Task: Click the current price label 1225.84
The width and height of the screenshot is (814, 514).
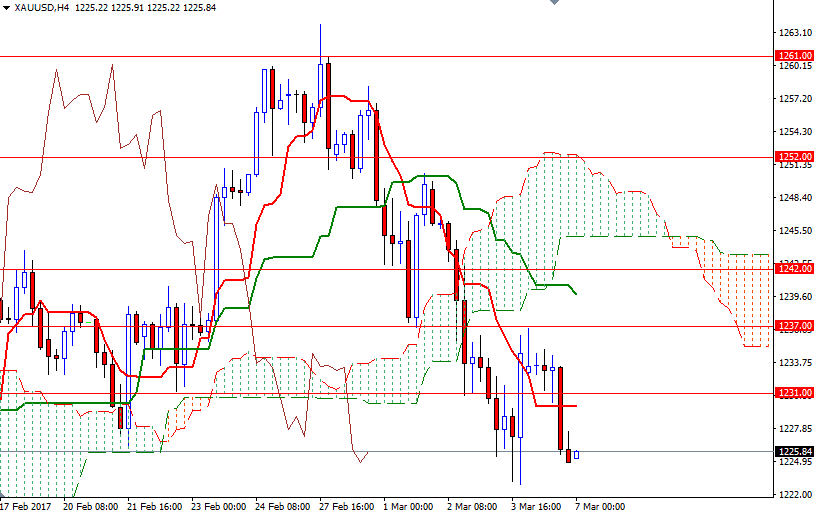Action: coord(794,451)
